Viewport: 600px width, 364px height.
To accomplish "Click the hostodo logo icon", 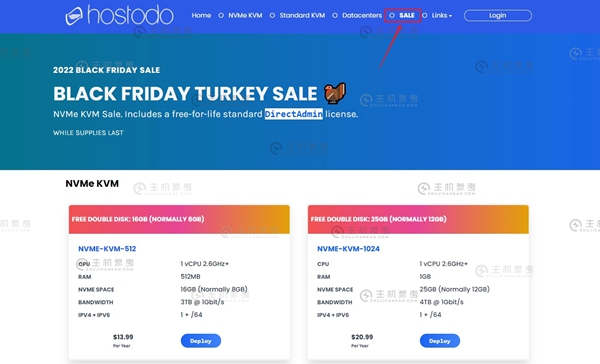I will point(74,16).
